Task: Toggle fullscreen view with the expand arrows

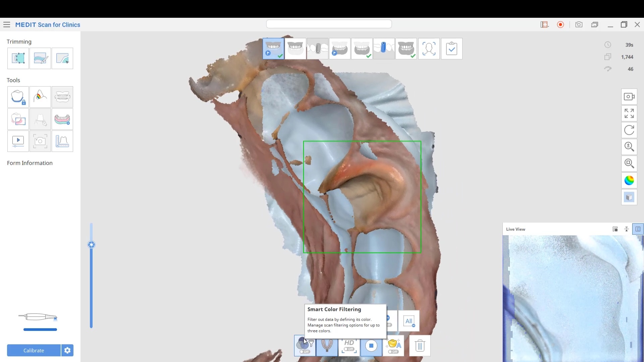Action: [x=629, y=113]
